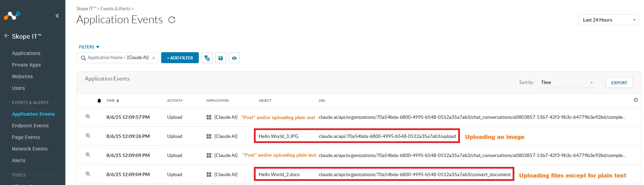Screen dimensions: 644x185
Task: Open Network Events in the sidebar
Action: click(30, 149)
